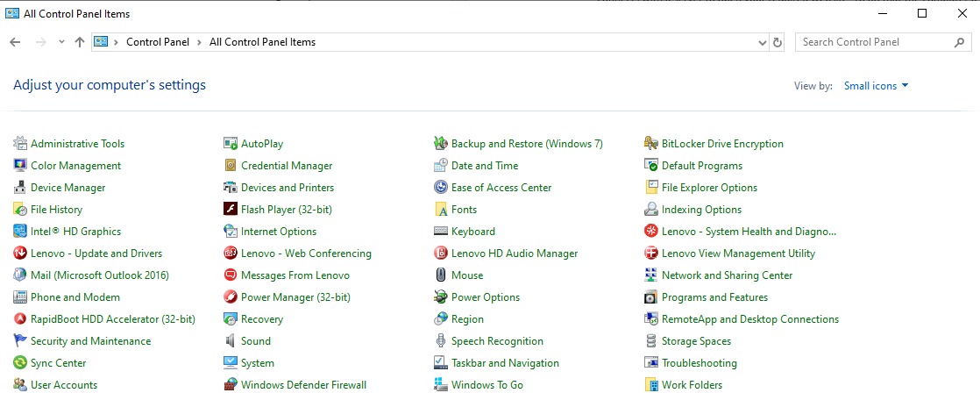Open File Explorer Options link
The width and height of the screenshot is (980, 400).
coord(709,188)
